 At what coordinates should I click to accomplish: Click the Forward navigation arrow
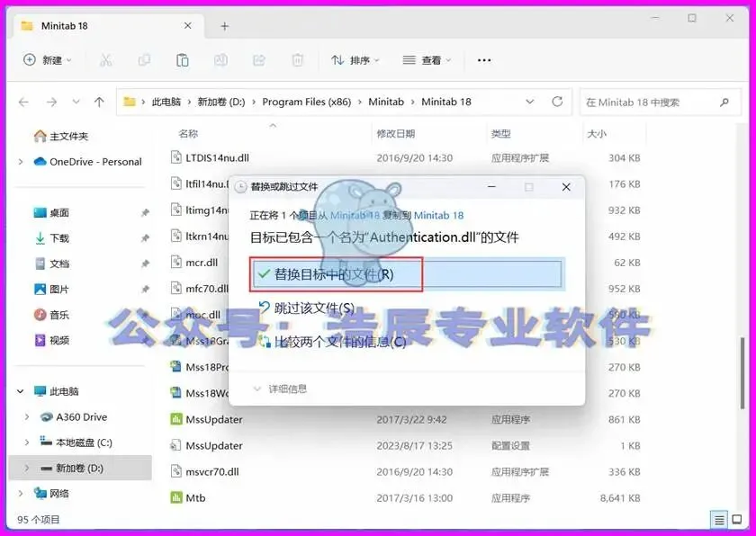coord(51,103)
